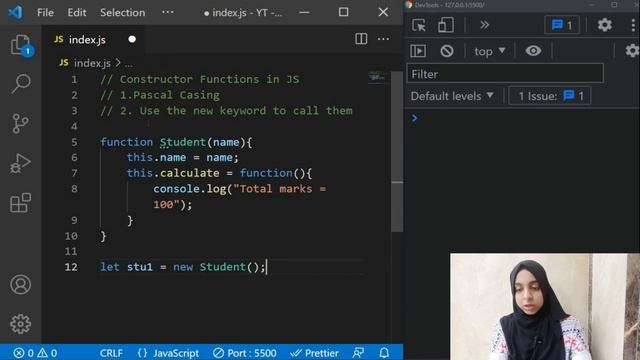640x360 pixels.
Task: Open the File menu
Action: click(45, 13)
